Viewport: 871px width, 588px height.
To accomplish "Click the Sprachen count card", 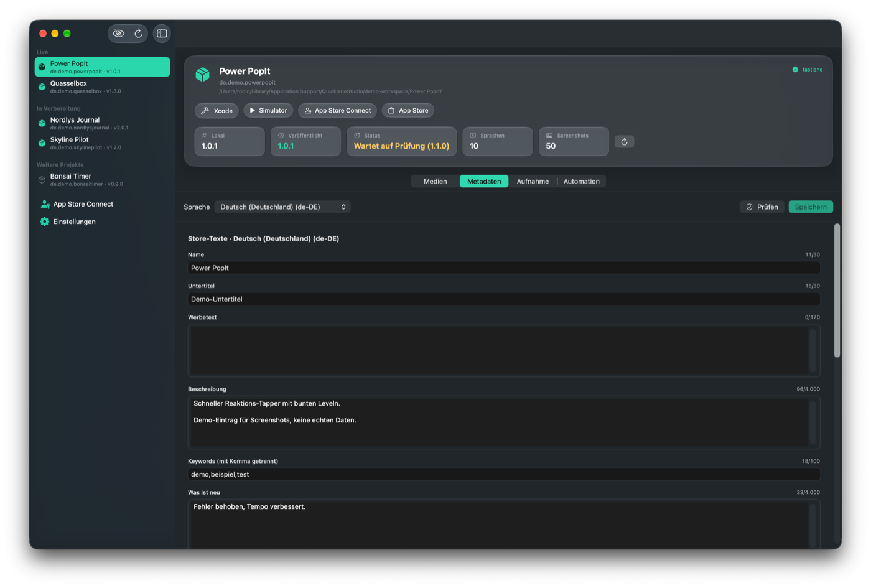I will (x=498, y=141).
